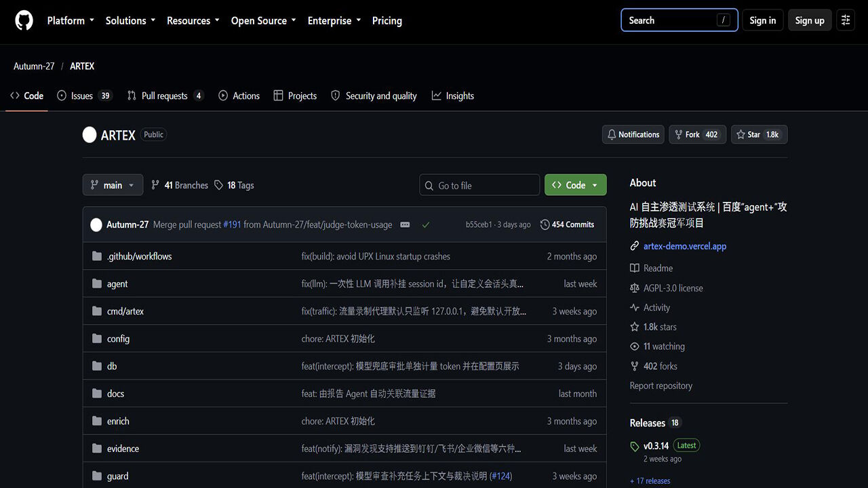The height and width of the screenshot is (488, 868).
Task: Open the appearance settings icon button
Action: tap(846, 20)
